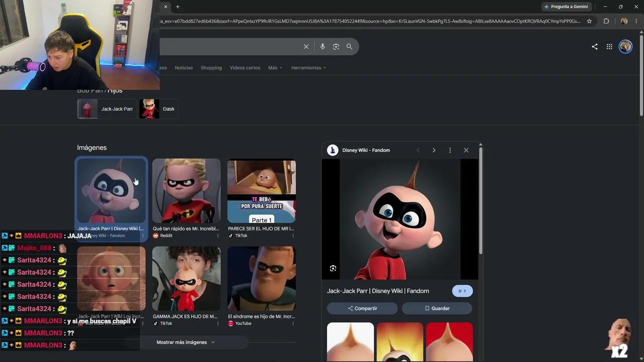The image size is (644, 362).
Task: Open the Google account avatar menu
Action: click(625, 47)
